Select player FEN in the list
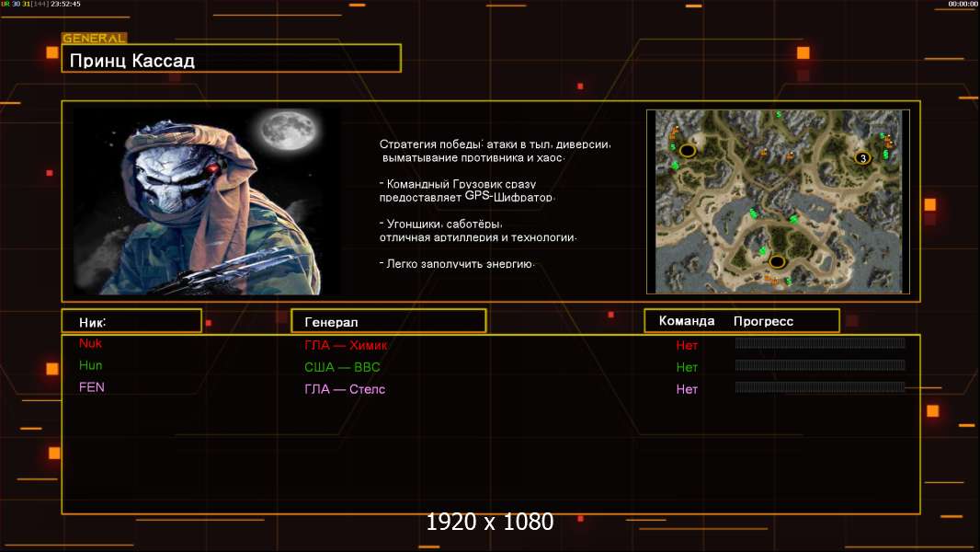This screenshot has width=980, height=552. pos(92,387)
